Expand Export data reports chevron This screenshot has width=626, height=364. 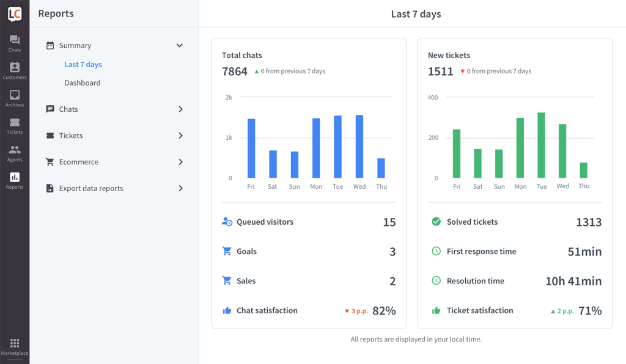(x=180, y=189)
